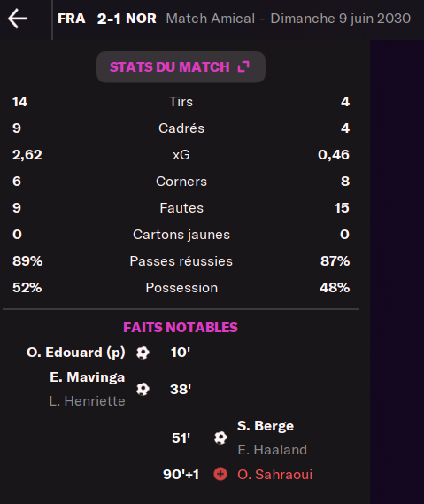
Task: Open assist provider L. Henriette
Action: pyautogui.click(x=87, y=401)
